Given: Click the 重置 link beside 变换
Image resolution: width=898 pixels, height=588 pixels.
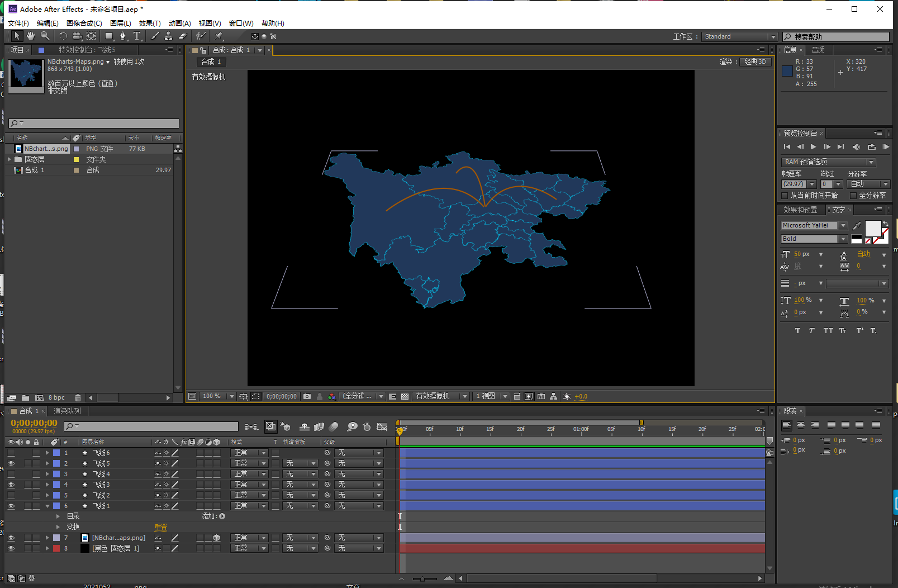Looking at the screenshot, I should point(160,527).
